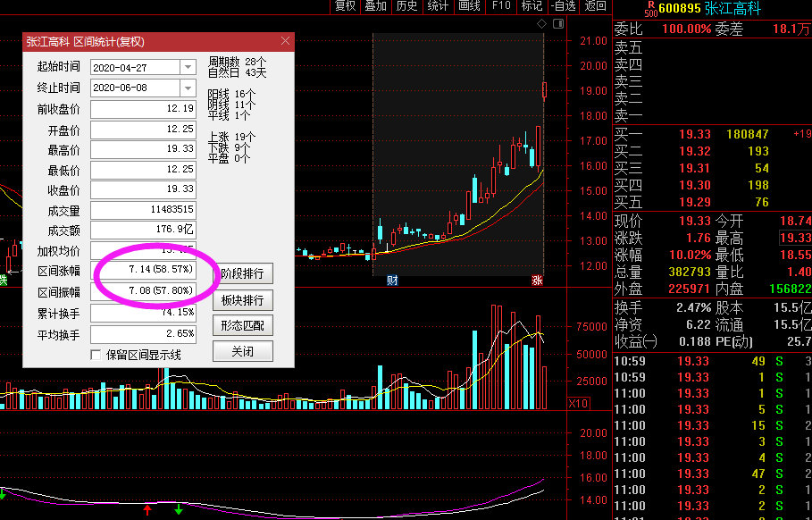Click the 形态匹配 button
The height and width of the screenshot is (520, 812).
(242, 325)
